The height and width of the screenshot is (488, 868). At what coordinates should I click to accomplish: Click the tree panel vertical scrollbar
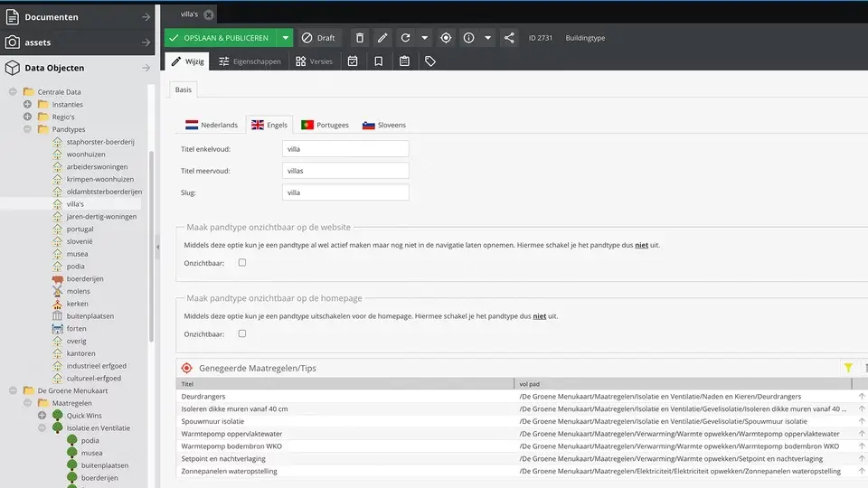151,246
